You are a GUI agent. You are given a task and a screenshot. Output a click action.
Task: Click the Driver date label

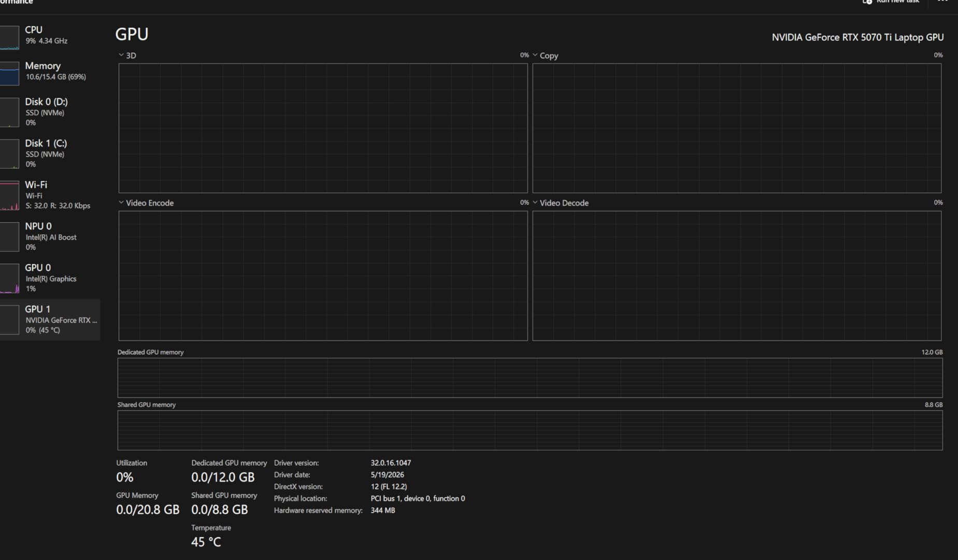pos(292,475)
